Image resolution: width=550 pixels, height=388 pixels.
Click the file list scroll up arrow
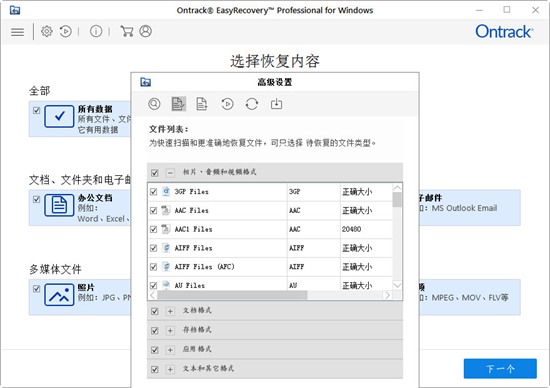[397, 188]
